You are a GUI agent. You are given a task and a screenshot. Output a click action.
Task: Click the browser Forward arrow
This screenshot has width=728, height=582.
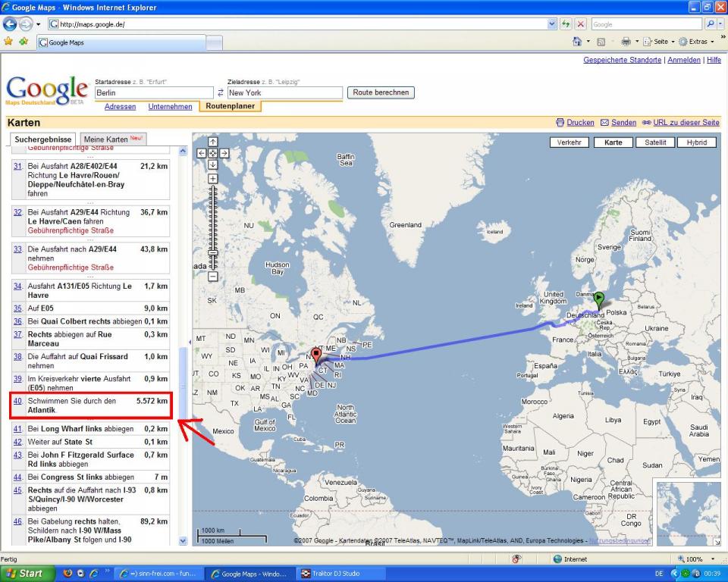(26, 24)
